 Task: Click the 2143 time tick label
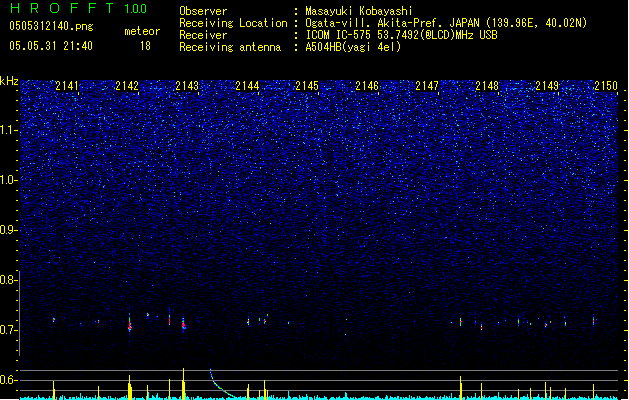pyautogui.click(x=187, y=86)
